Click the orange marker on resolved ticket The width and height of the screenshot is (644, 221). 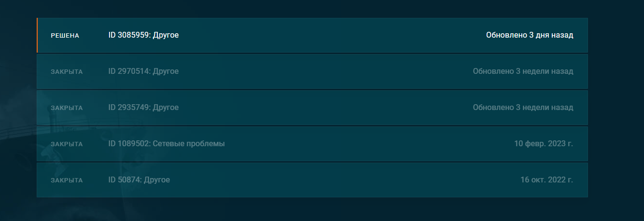click(37, 35)
